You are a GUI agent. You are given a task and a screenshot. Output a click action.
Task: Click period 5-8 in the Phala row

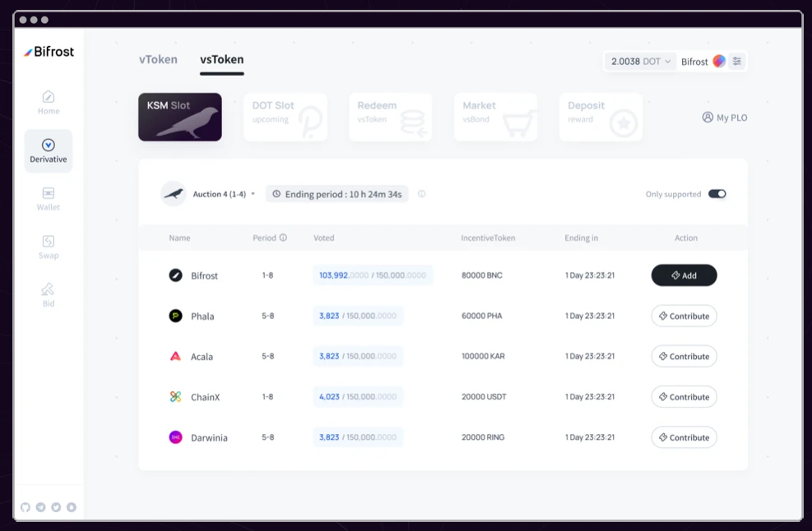tap(267, 316)
